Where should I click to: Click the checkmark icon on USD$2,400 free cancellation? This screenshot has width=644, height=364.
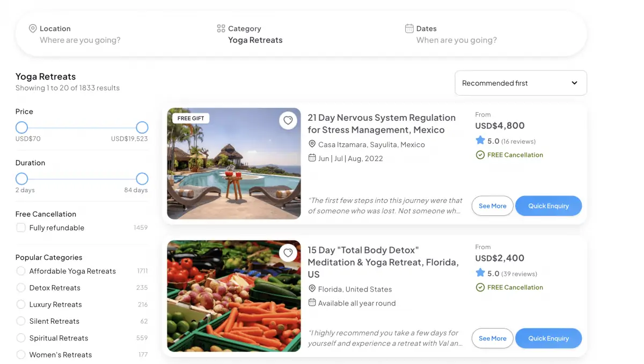pyautogui.click(x=480, y=287)
